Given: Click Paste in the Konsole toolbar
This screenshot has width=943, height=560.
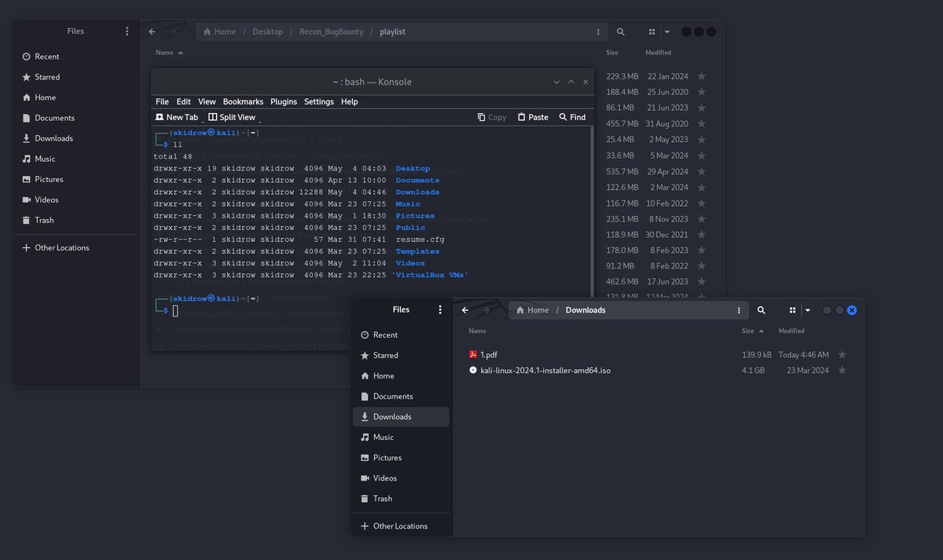Looking at the screenshot, I should pyautogui.click(x=533, y=117).
